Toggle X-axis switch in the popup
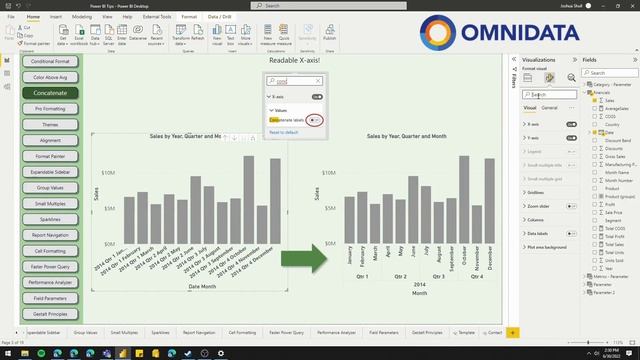 [317, 97]
